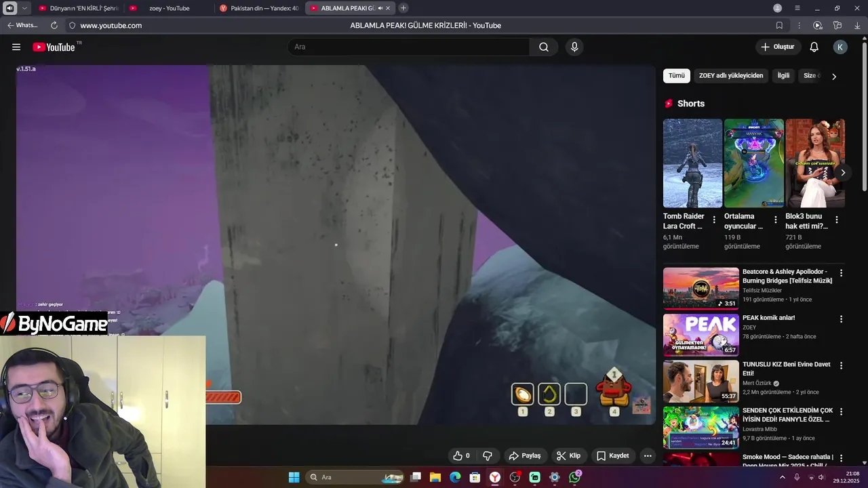Open the Mert Öztürk channel name
The width and height of the screenshot is (868, 488).
[x=757, y=383]
